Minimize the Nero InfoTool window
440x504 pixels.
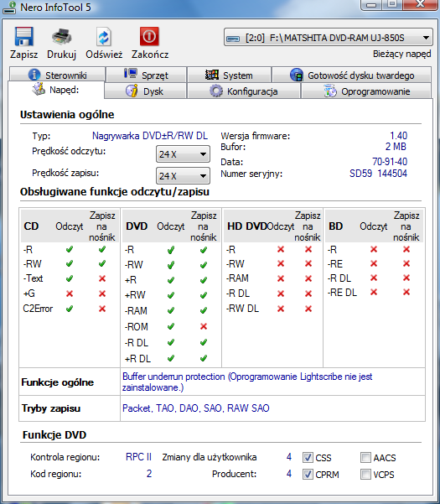(371, 4)
